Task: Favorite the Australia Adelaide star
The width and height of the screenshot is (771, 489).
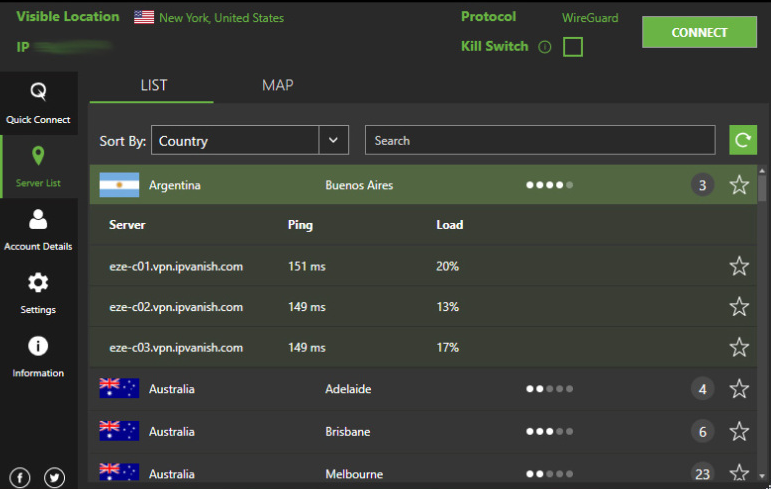Action: tap(739, 388)
